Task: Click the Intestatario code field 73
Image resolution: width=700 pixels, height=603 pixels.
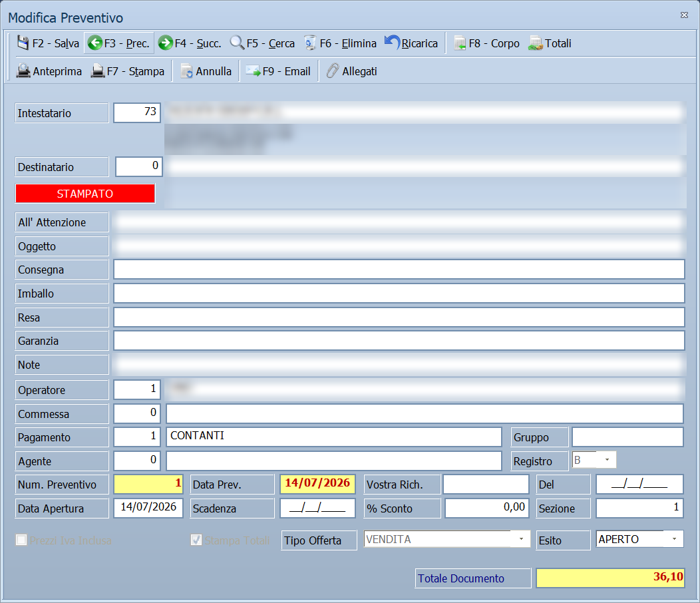Action: [x=137, y=112]
